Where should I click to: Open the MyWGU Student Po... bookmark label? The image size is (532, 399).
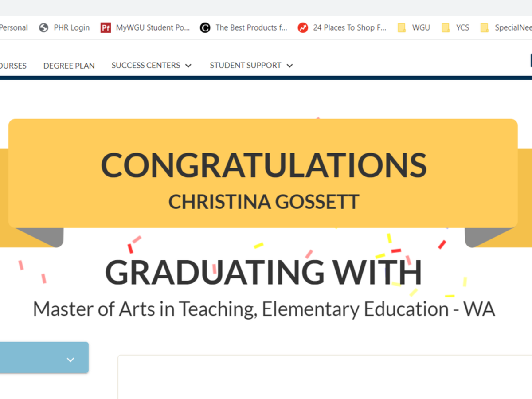point(153,28)
